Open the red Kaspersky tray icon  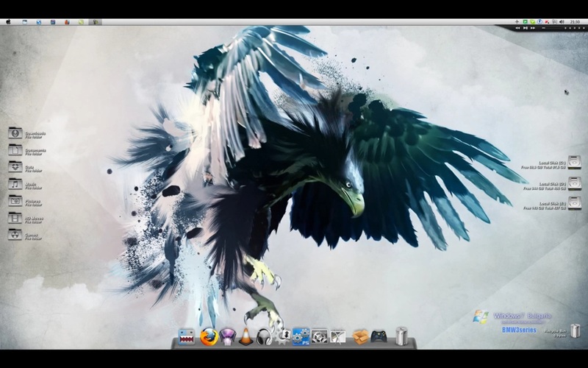coord(547,22)
